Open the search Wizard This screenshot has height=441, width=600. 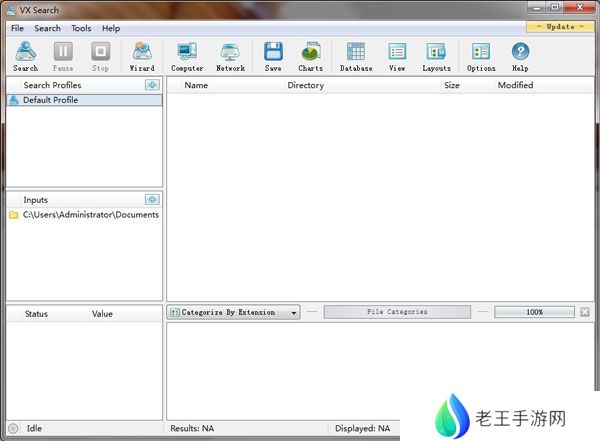click(x=142, y=57)
